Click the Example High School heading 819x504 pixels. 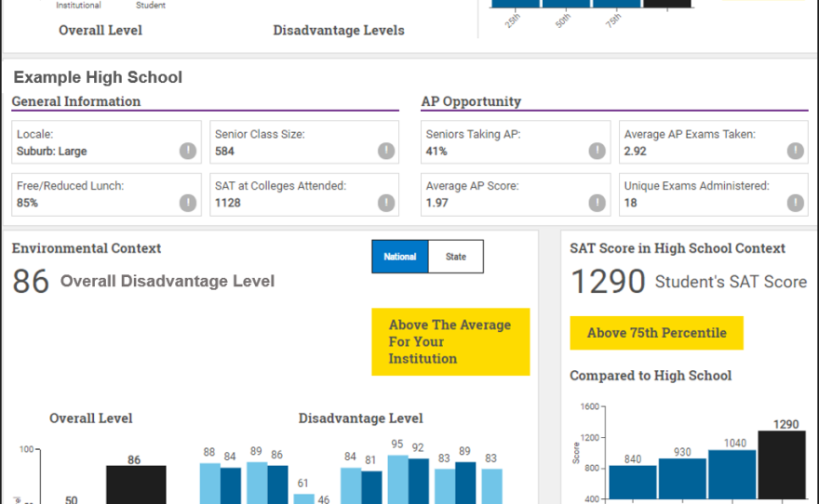(x=99, y=77)
